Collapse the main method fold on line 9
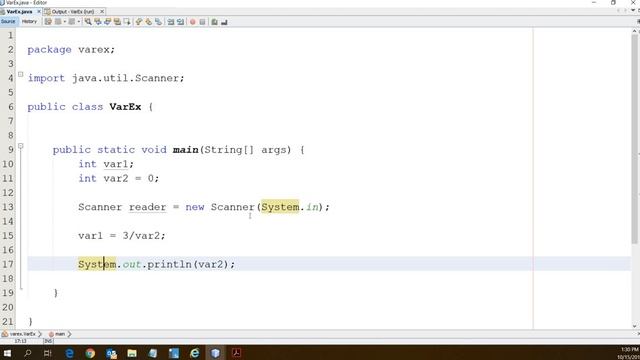Viewport: 640px width, 360px height. tap(20, 146)
